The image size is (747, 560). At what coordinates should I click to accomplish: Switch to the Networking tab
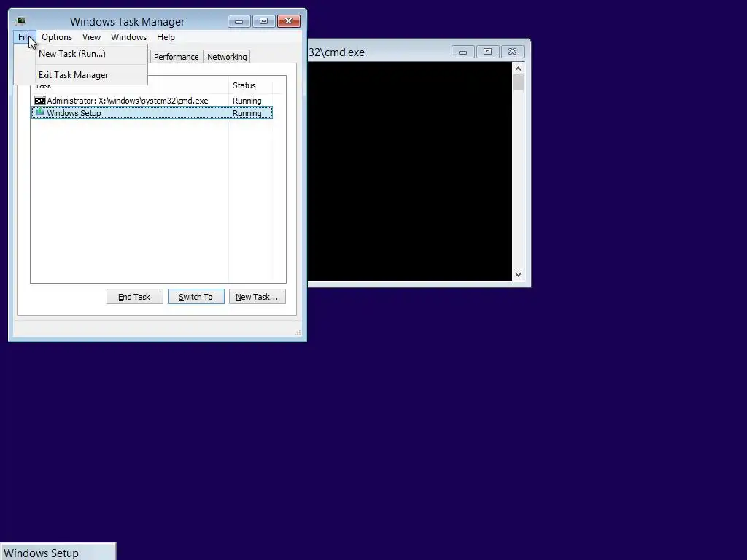coord(227,57)
